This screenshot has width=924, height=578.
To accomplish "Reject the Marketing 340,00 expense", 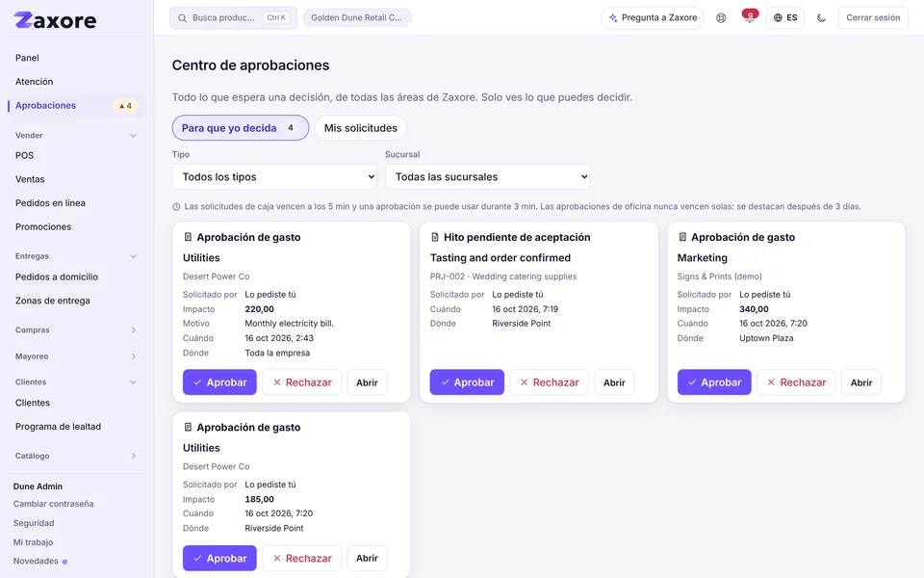I will (x=796, y=382).
